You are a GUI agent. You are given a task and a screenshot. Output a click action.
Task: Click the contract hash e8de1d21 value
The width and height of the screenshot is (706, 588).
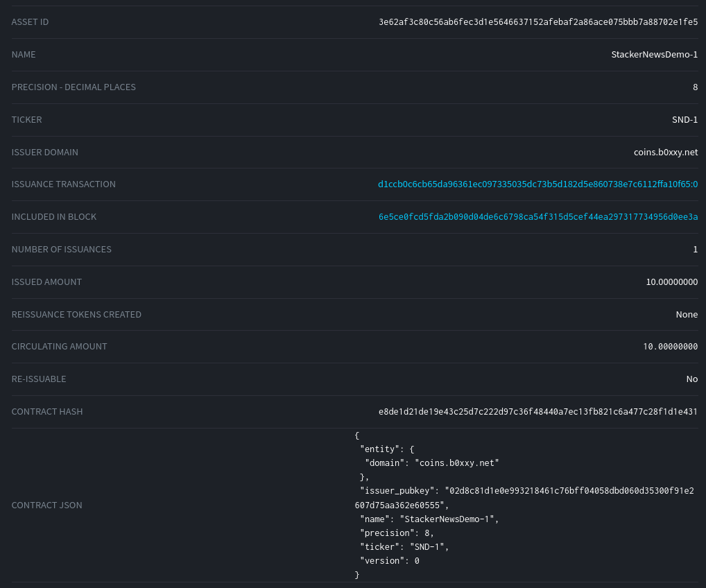pos(537,412)
